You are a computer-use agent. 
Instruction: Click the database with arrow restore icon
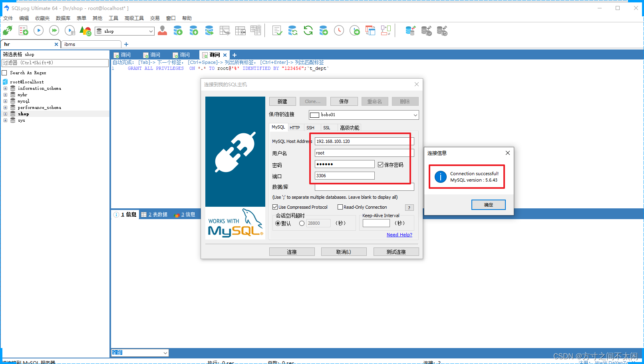324,31
